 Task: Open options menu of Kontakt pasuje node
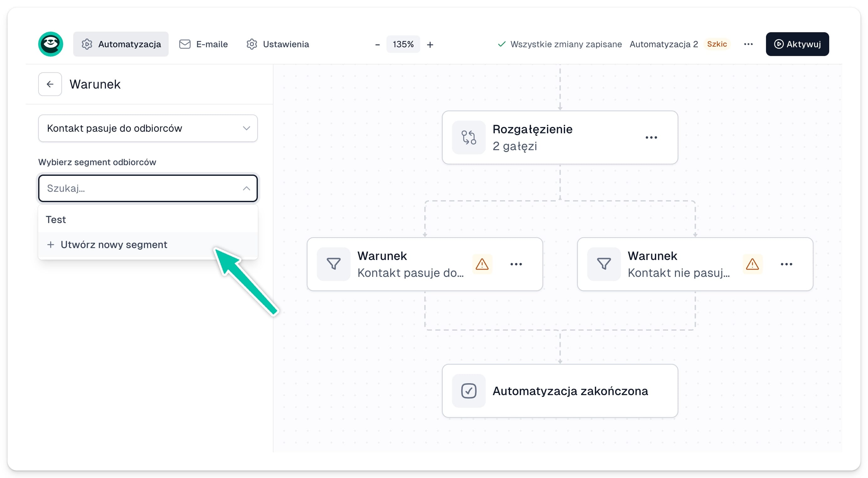coord(516,264)
